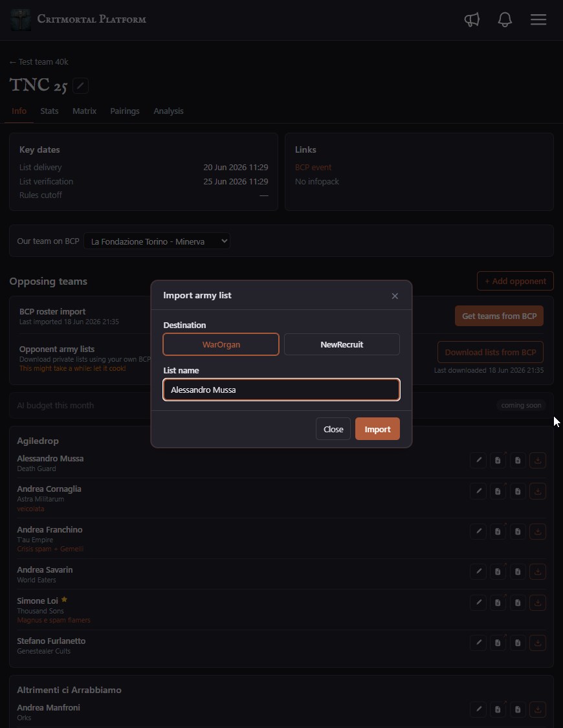Click Get teams from BCP

click(499, 316)
